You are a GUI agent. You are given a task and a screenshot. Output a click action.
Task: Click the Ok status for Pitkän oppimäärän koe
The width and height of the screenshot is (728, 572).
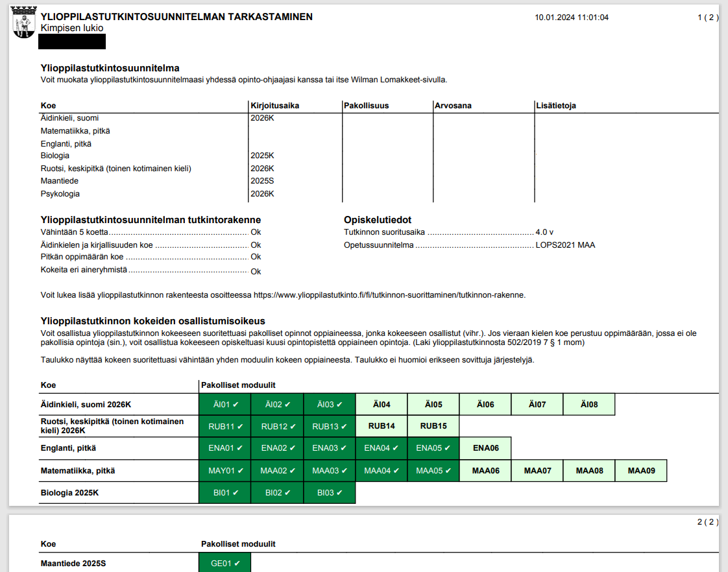tap(256, 257)
